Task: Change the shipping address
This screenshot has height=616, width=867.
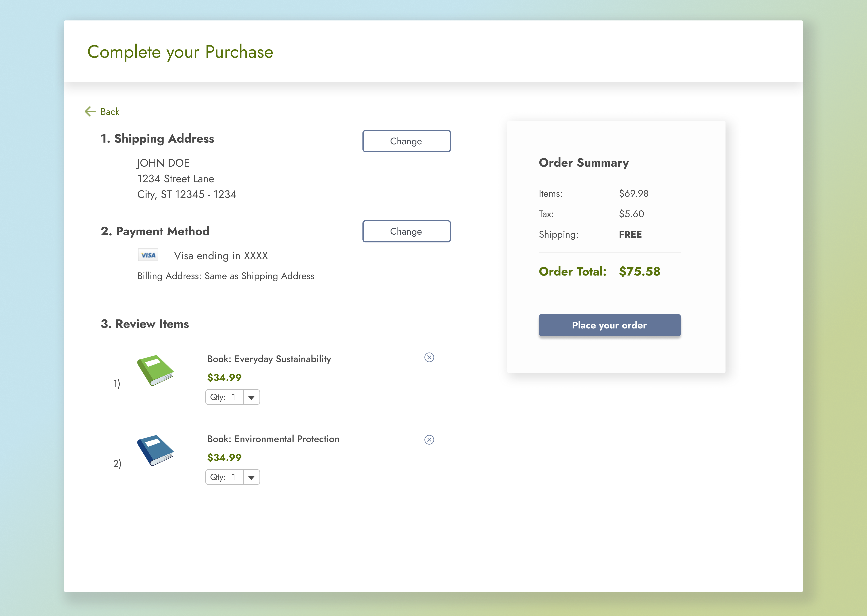Action: click(406, 141)
